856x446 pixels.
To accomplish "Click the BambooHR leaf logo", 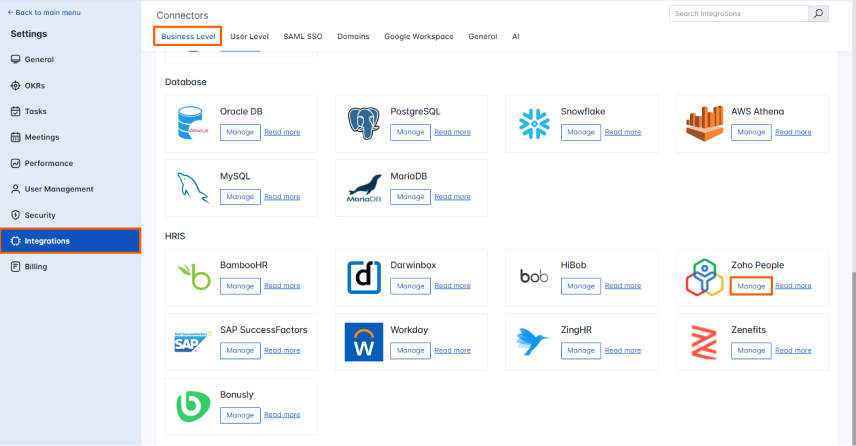I will pyautogui.click(x=194, y=277).
